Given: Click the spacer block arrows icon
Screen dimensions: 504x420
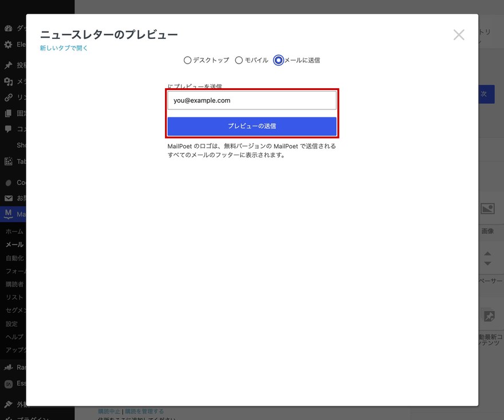Looking at the screenshot, I should click(487, 258).
